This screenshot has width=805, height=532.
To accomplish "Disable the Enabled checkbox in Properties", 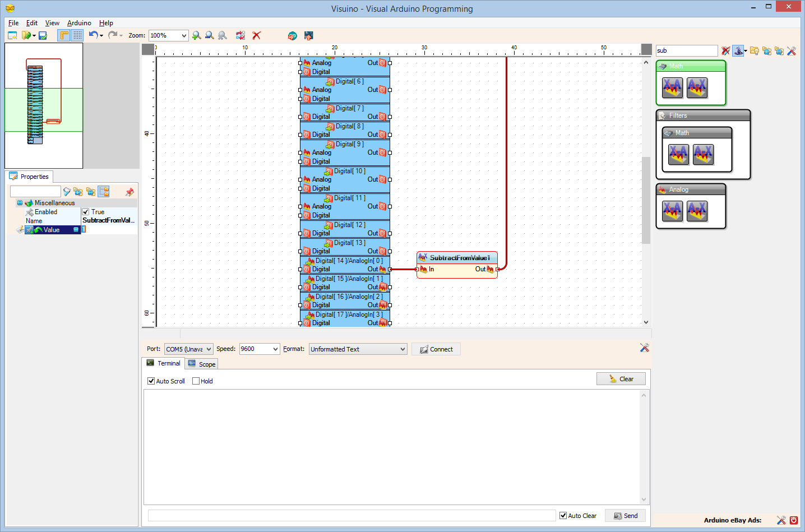I will coord(85,212).
